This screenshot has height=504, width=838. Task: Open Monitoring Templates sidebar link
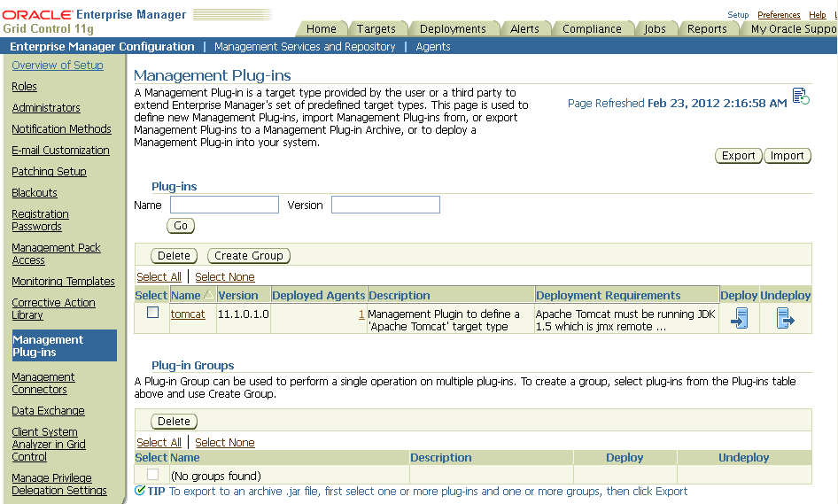click(x=63, y=281)
